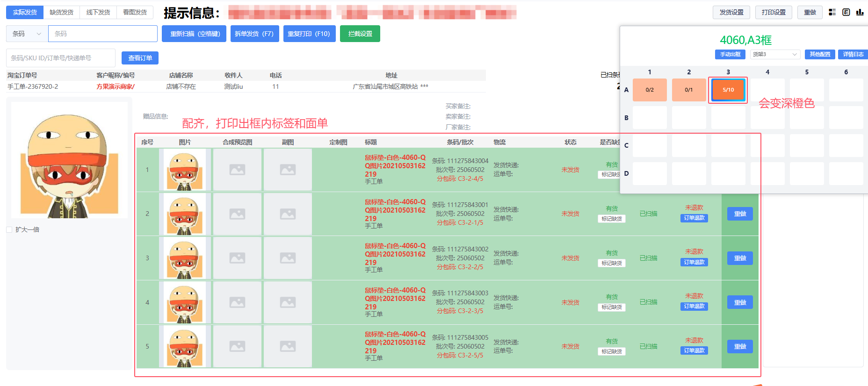Open the 条码 scan type dropdown
Image resolution: width=868 pixels, height=386 pixels.
click(27, 34)
